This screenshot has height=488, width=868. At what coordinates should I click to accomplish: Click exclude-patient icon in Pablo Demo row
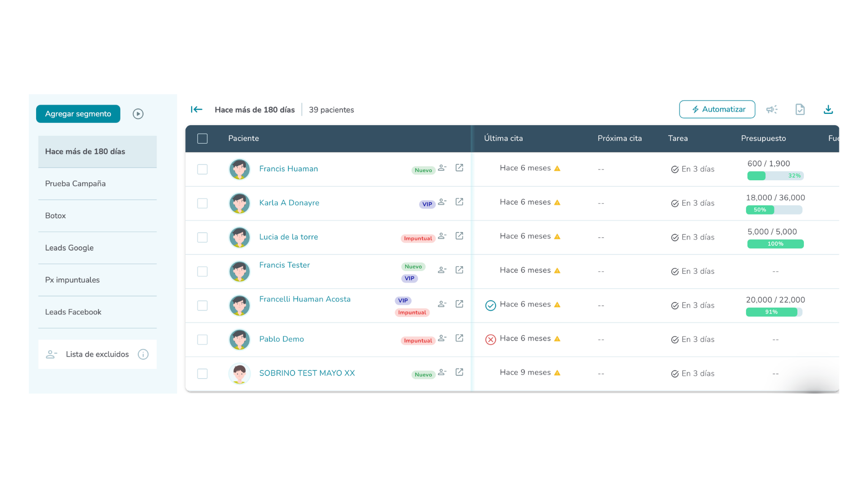[x=442, y=338]
